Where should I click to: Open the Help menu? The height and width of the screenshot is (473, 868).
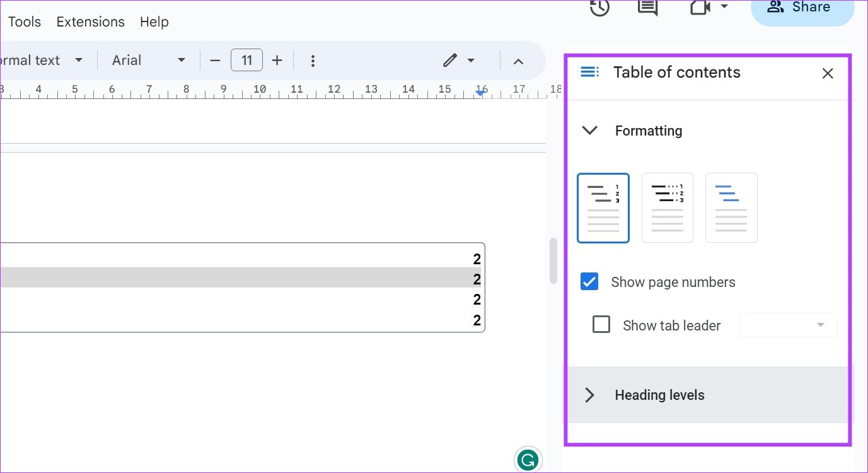154,22
